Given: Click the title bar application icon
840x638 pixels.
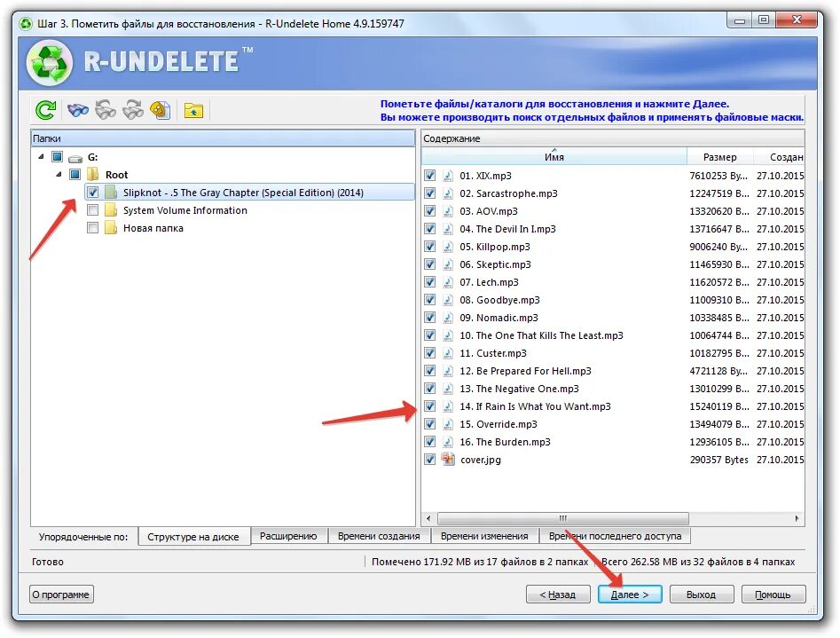Looking at the screenshot, I should [x=25, y=24].
